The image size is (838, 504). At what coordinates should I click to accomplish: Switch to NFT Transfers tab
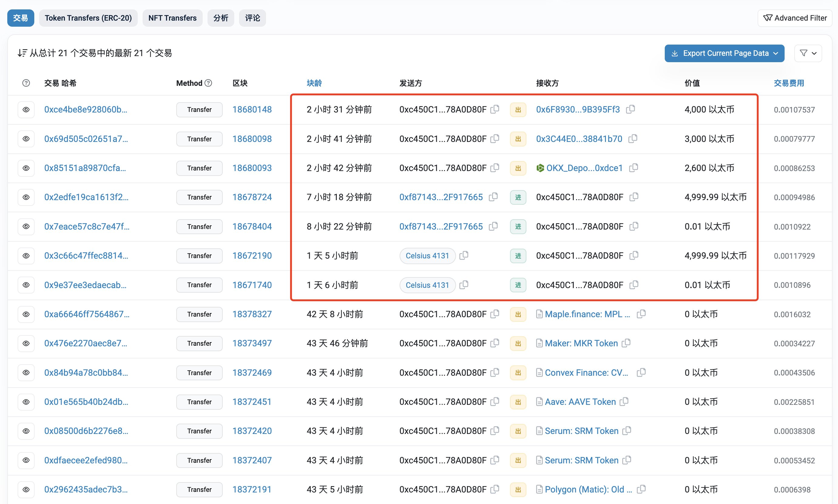coord(173,18)
